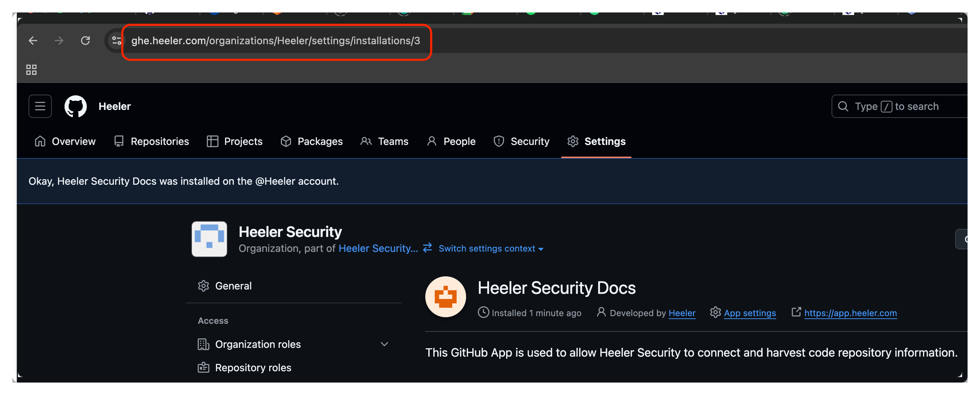Image resolution: width=980 pixels, height=395 pixels.
Task: Click the address bar URL
Action: (276, 41)
